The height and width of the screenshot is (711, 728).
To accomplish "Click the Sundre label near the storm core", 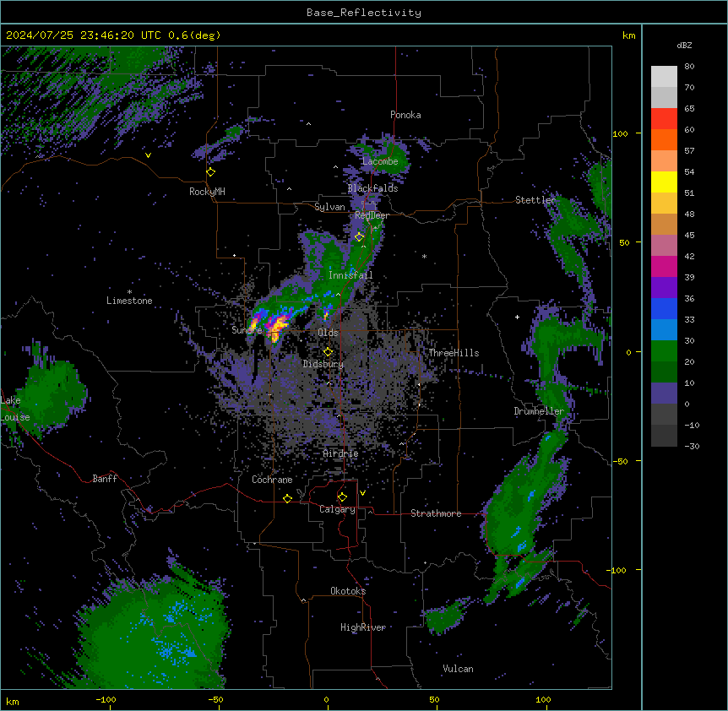I will tap(247, 330).
